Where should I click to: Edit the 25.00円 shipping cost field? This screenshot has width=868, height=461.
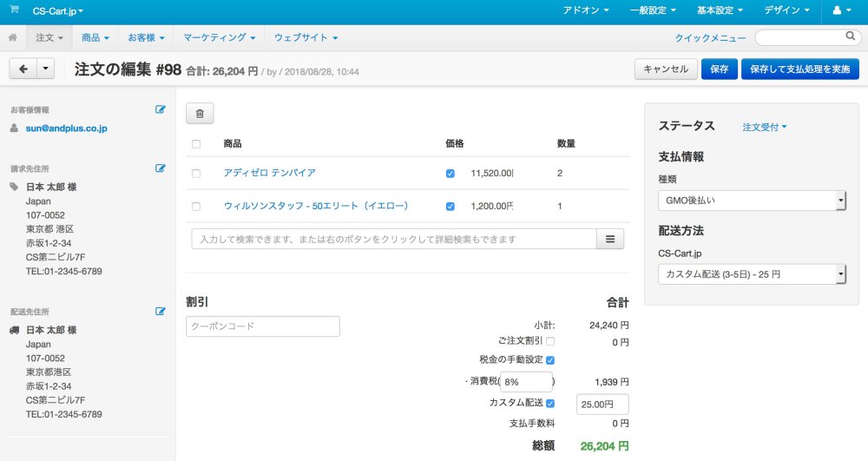point(602,405)
